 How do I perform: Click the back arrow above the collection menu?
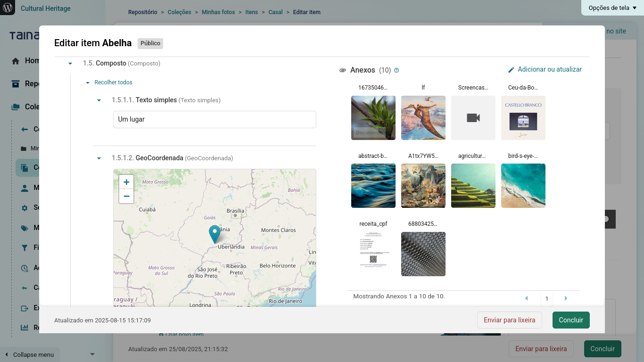point(24,129)
